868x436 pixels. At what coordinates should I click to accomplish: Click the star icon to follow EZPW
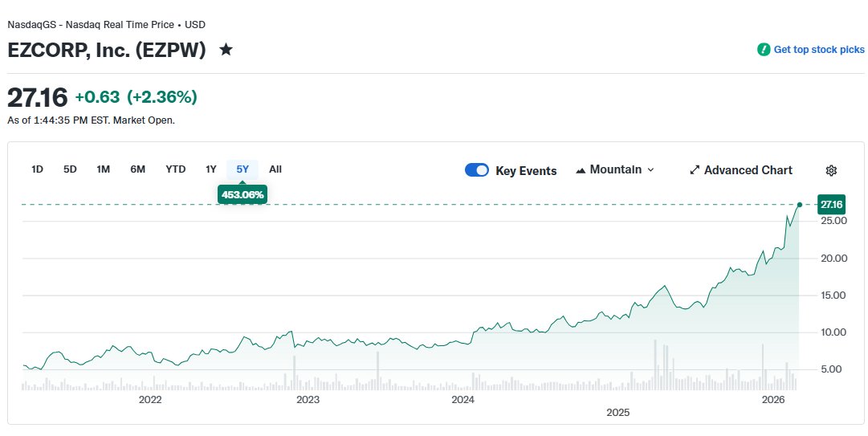(x=226, y=50)
